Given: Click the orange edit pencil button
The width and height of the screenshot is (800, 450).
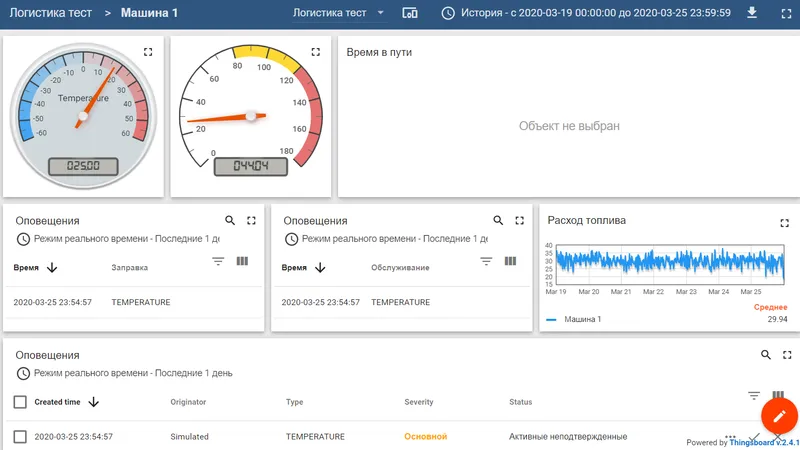Looking at the screenshot, I should [779, 416].
